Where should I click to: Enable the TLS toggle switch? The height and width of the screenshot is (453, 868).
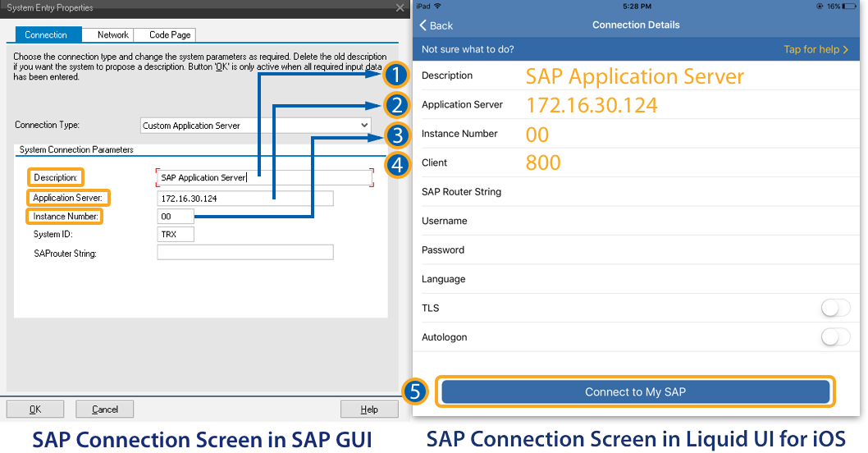coord(835,308)
